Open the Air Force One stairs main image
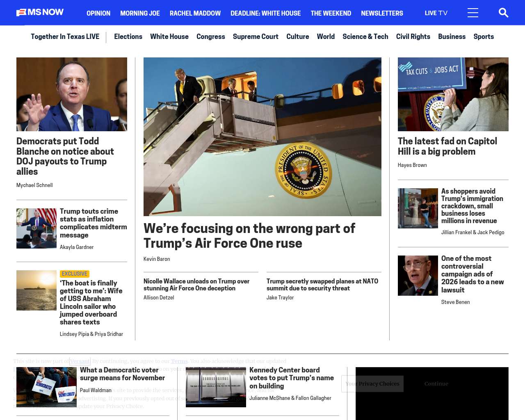This screenshot has height=420, width=525. (262, 137)
